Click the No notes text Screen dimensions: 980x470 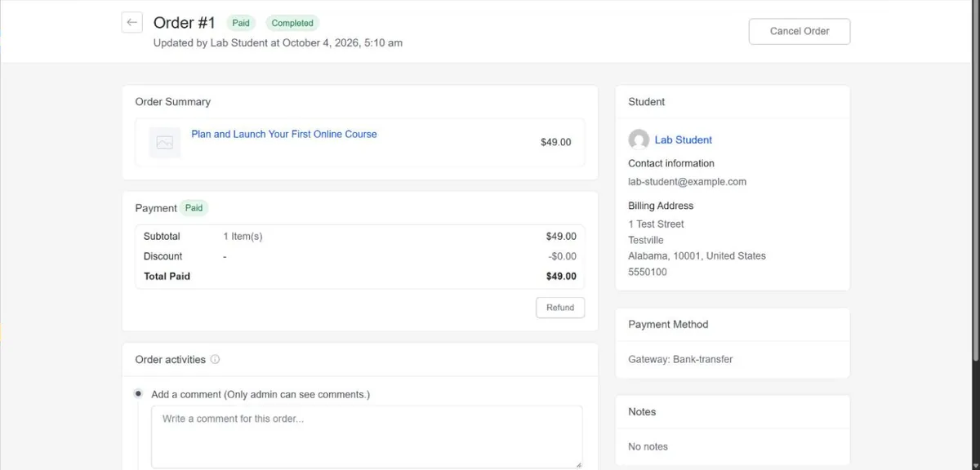(x=648, y=446)
